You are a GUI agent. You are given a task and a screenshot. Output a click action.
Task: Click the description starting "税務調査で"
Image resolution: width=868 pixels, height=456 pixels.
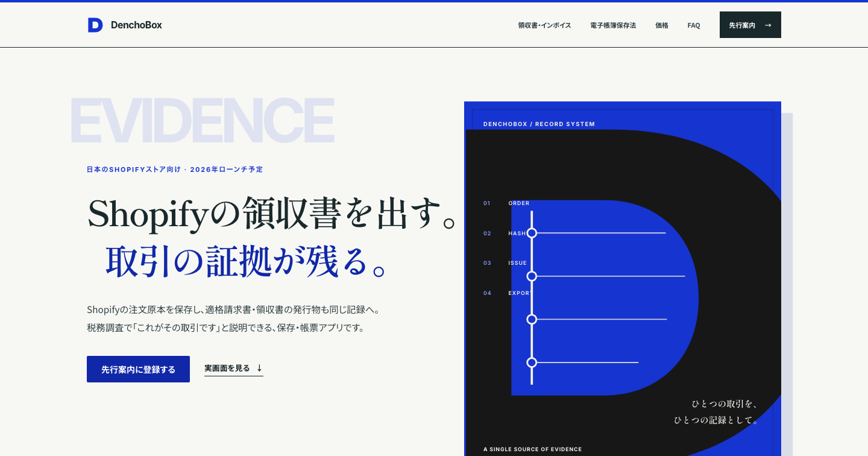click(x=226, y=328)
